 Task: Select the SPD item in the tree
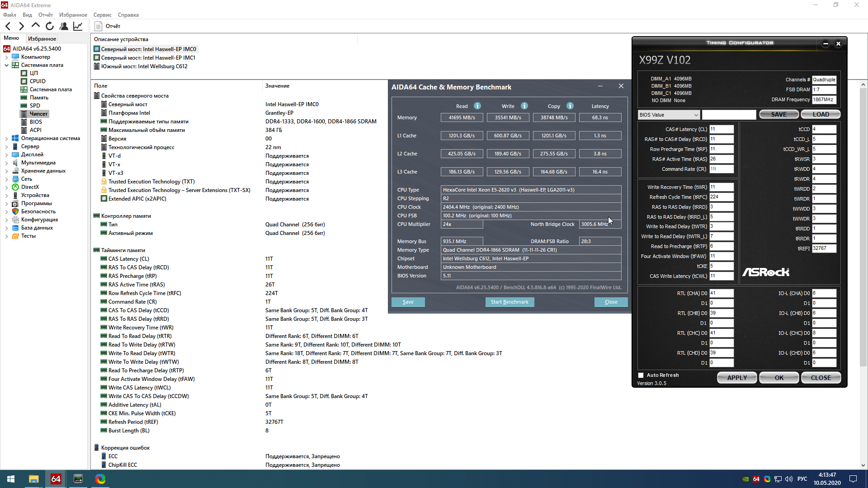click(x=35, y=106)
